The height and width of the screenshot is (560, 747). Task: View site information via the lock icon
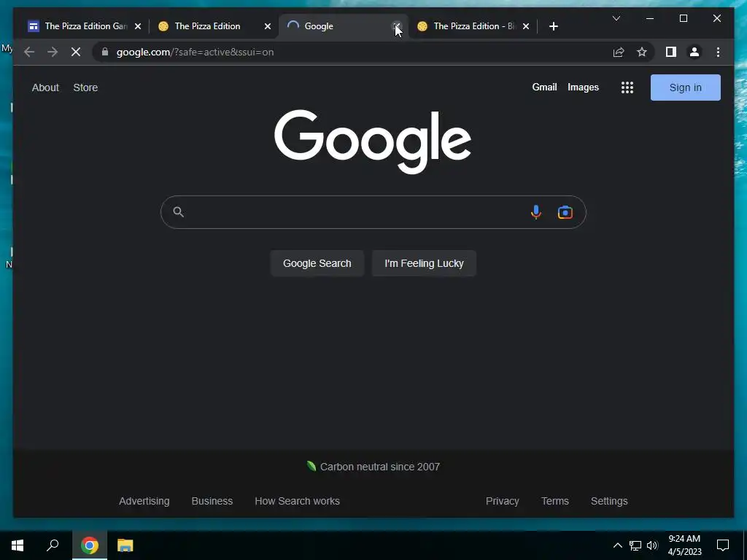click(105, 52)
